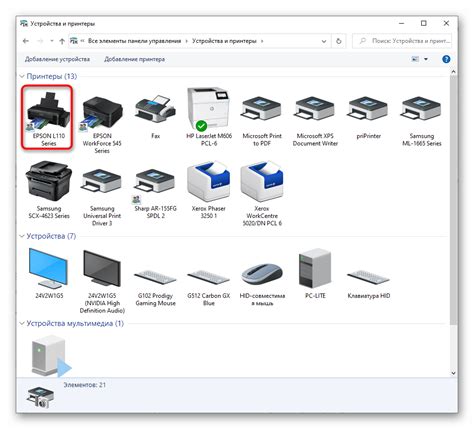Go up one level with up arrow

click(62, 41)
